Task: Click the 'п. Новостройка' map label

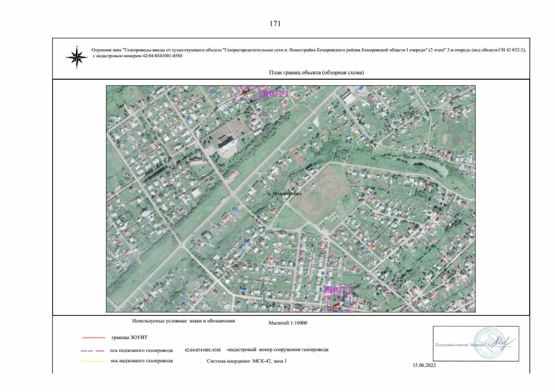Action: [x=285, y=194]
